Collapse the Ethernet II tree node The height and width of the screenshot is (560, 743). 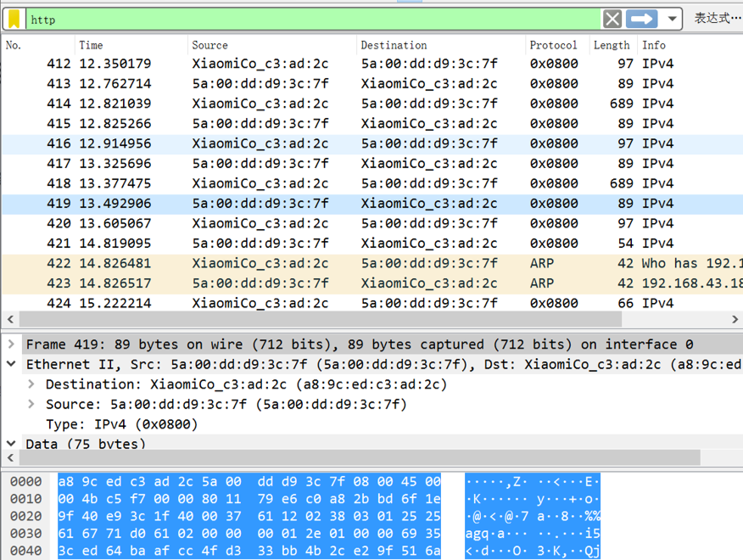[x=11, y=364]
